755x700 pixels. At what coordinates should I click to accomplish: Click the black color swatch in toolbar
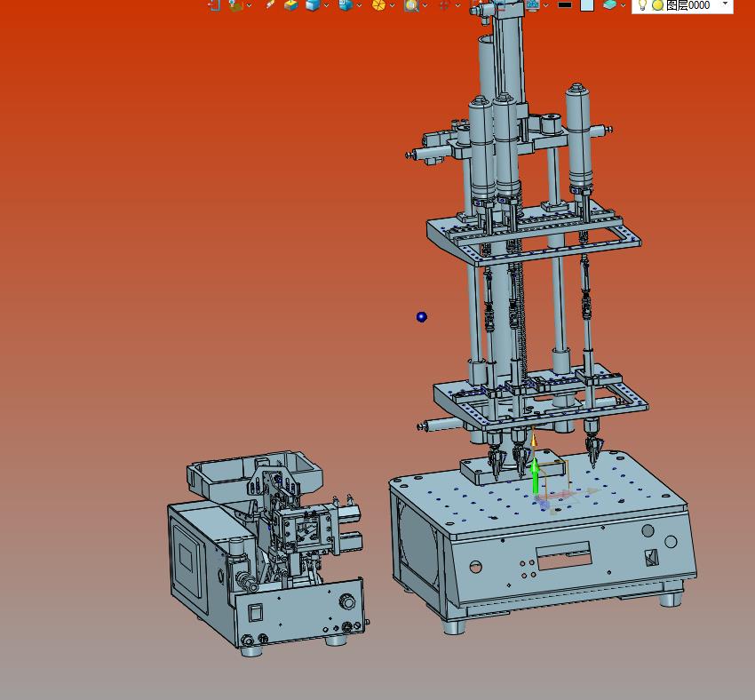[565, 4]
